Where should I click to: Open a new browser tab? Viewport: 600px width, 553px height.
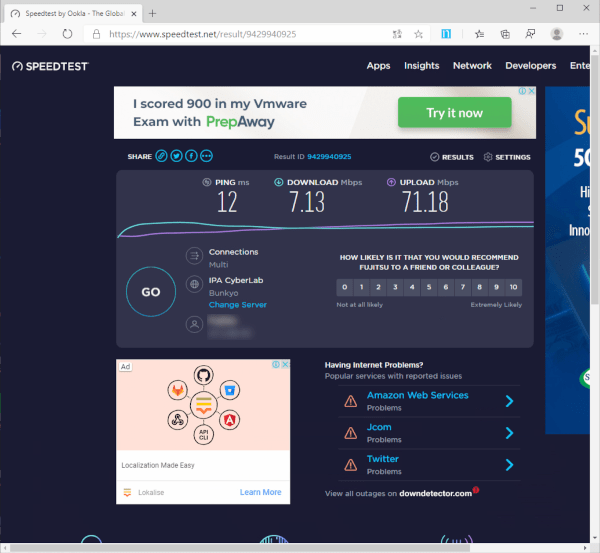point(153,14)
